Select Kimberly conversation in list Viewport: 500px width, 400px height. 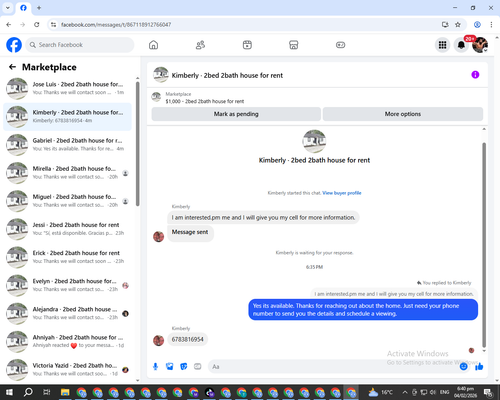coord(67,117)
